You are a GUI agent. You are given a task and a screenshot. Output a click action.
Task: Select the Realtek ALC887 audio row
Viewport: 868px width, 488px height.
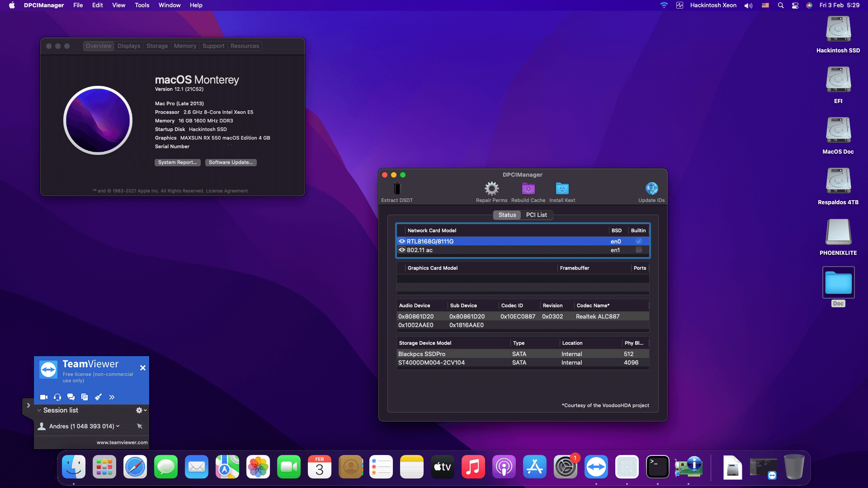[x=523, y=316]
